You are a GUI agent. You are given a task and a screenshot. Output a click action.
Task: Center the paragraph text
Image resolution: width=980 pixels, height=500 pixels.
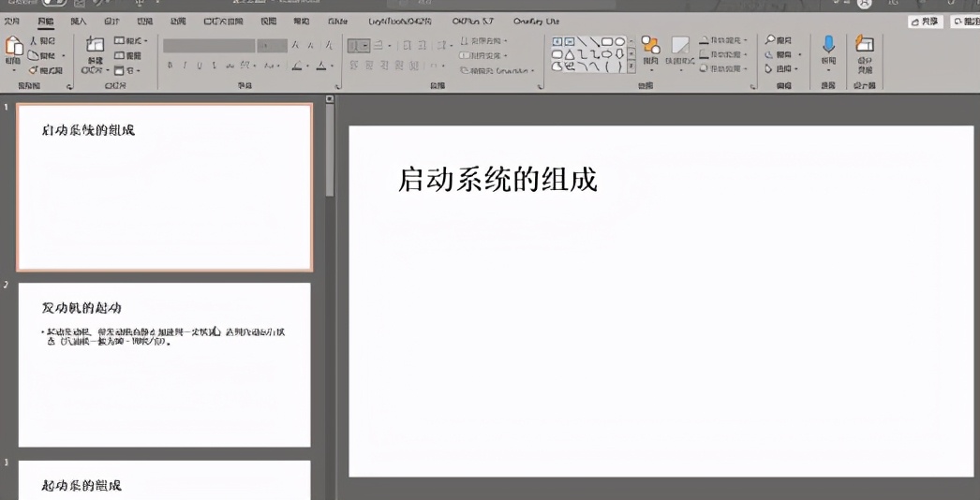click(x=369, y=65)
